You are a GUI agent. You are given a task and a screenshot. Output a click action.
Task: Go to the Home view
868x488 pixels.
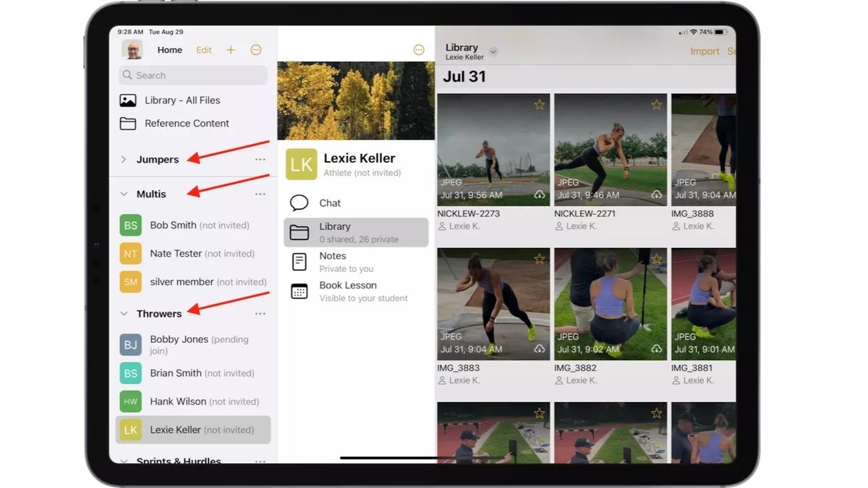pyautogui.click(x=169, y=49)
